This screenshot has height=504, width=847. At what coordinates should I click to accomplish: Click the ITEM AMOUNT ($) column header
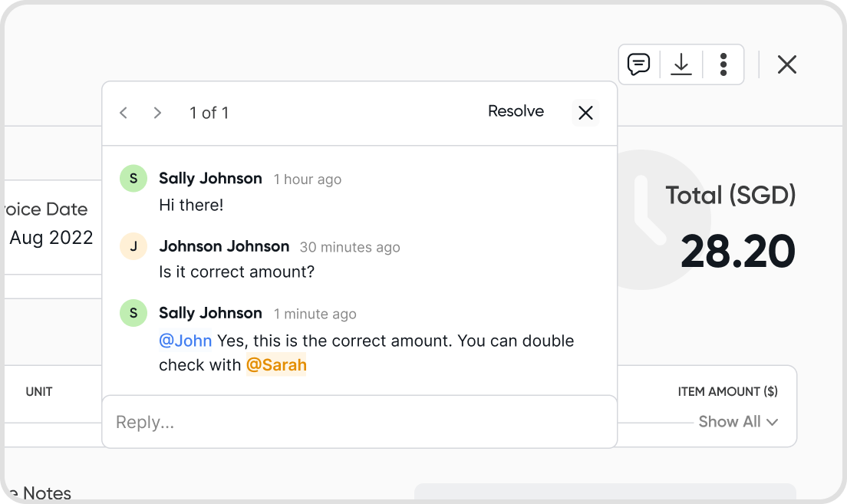point(727,391)
